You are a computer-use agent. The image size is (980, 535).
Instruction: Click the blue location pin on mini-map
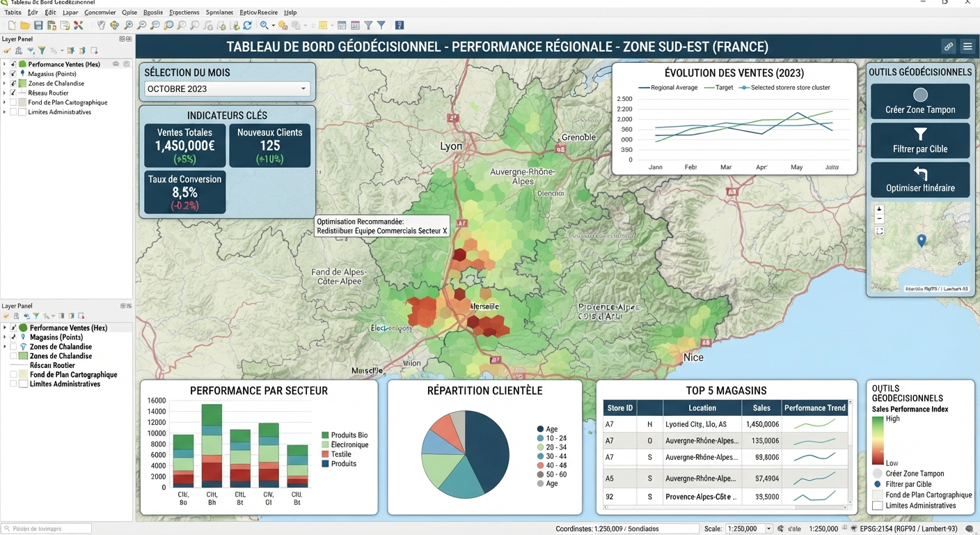click(922, 240)
